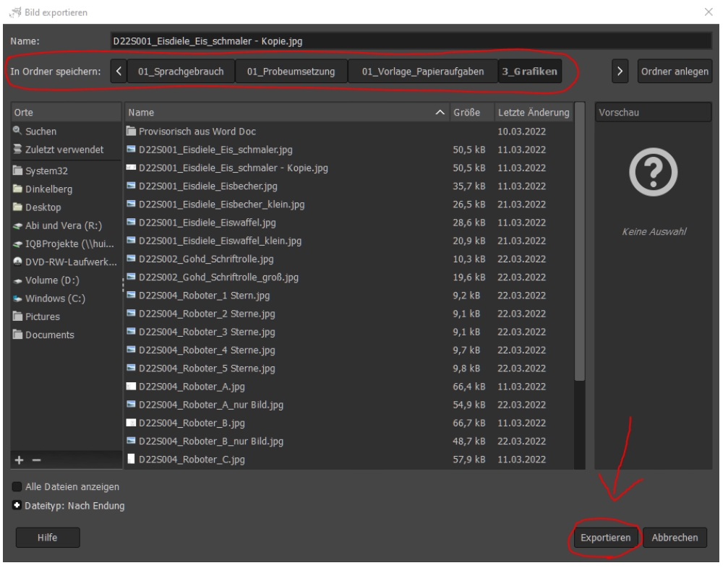Click the question mark preview icon
This screenshot has width=728, height=568.
(654, 172)
